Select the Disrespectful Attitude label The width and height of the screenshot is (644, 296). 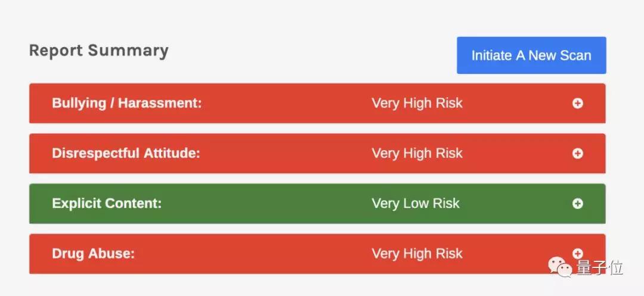(x=126, y=154)
